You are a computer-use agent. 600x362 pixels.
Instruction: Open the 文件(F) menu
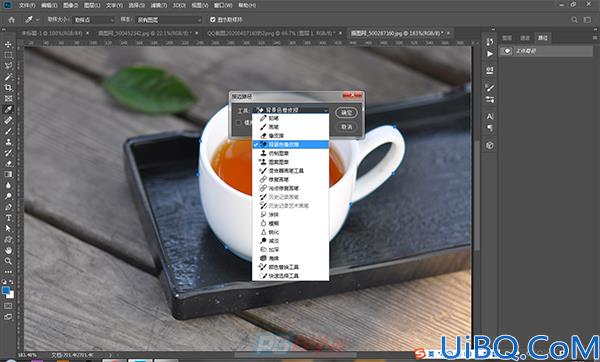(27, 5)
